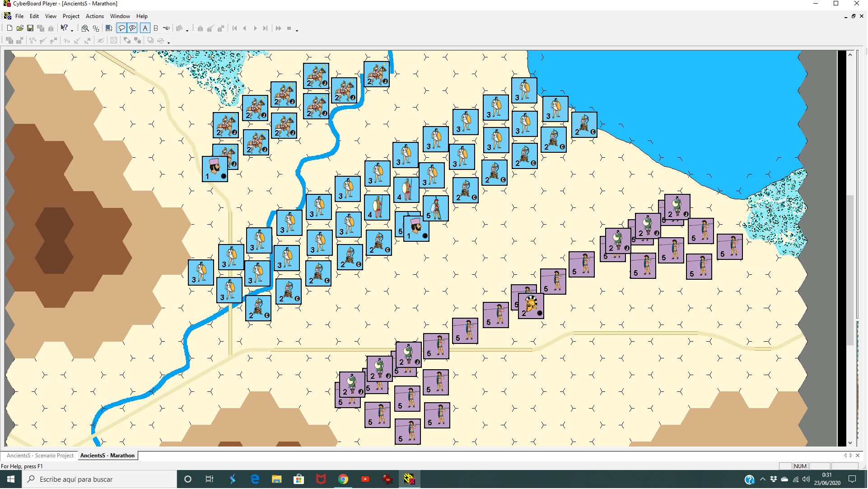Open File Explorer from the taskbar
Viewport: 868px width, 489px height.
[x=276, y=480]
